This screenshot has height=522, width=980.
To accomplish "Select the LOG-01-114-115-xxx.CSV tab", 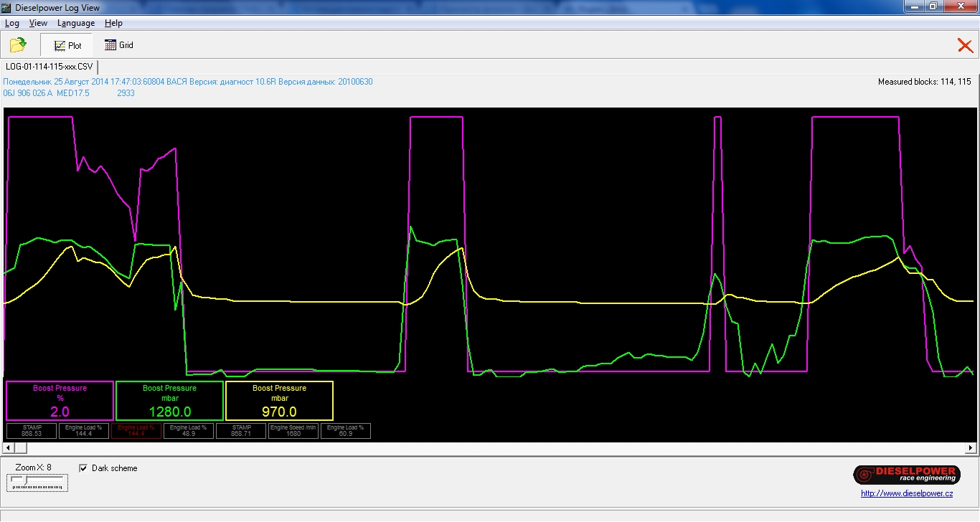I will pyautogui.click(x=50, y=66).
